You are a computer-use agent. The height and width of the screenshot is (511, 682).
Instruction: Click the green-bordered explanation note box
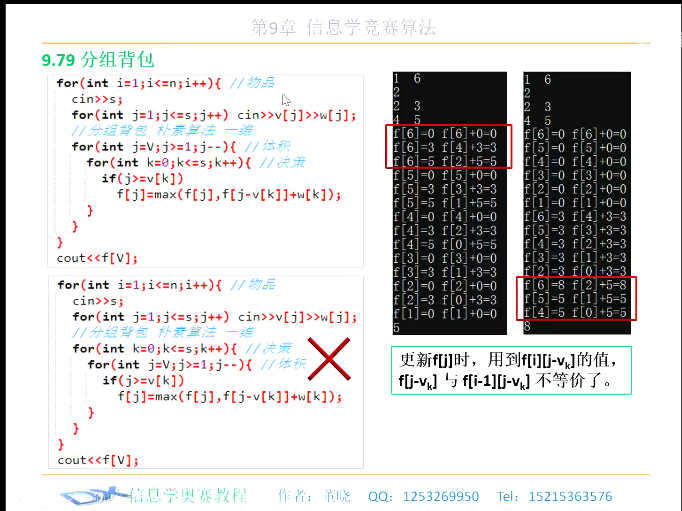[x=512, y=371]
